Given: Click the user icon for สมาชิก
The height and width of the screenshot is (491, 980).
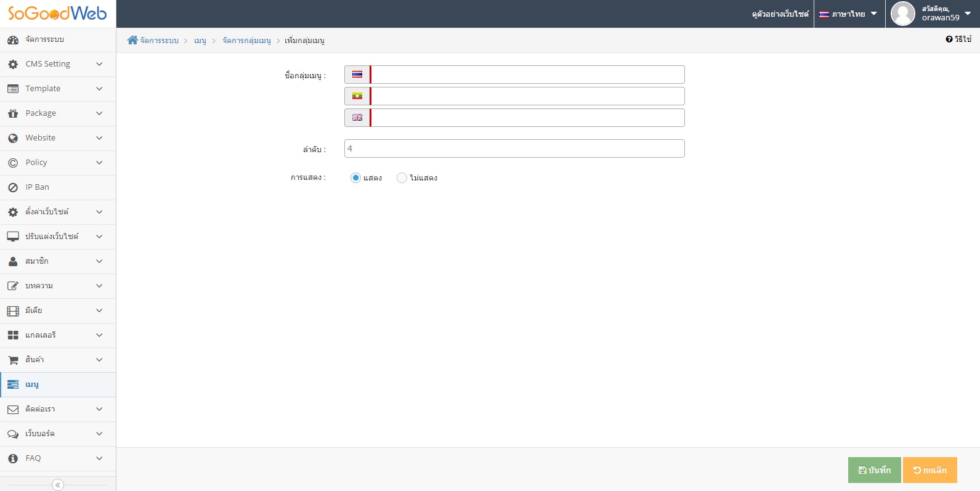Looking at the screenshot, I should point(13,261).
